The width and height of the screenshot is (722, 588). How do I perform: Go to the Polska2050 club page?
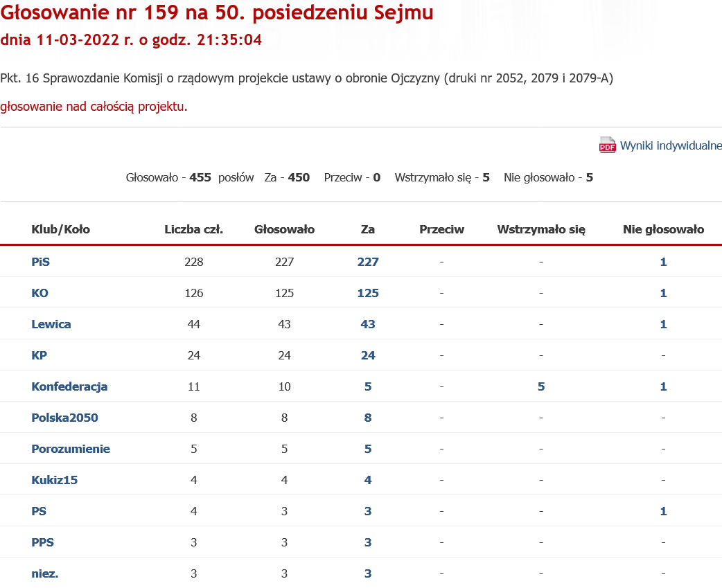[64, 418]
